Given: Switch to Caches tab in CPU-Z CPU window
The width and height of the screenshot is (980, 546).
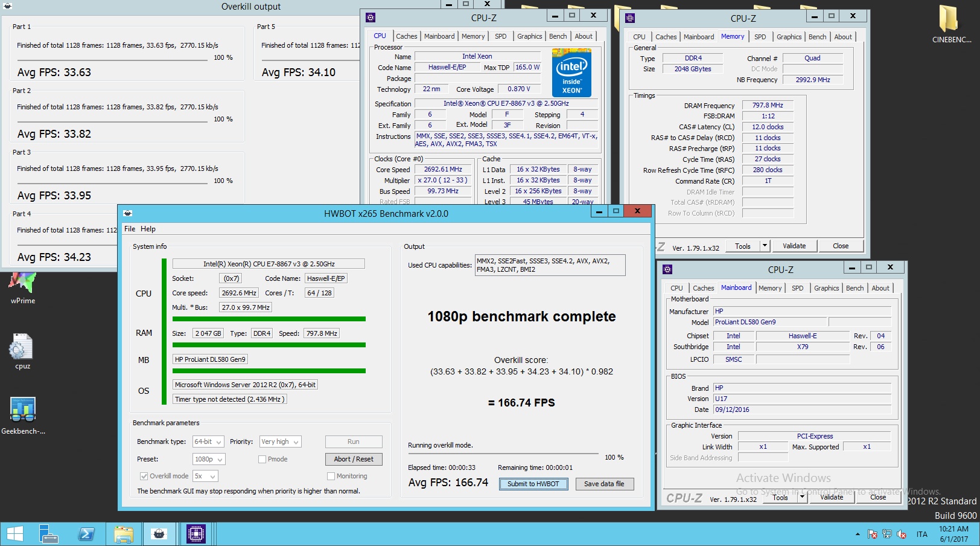Looking at the screenshot, I should (406, 36).
